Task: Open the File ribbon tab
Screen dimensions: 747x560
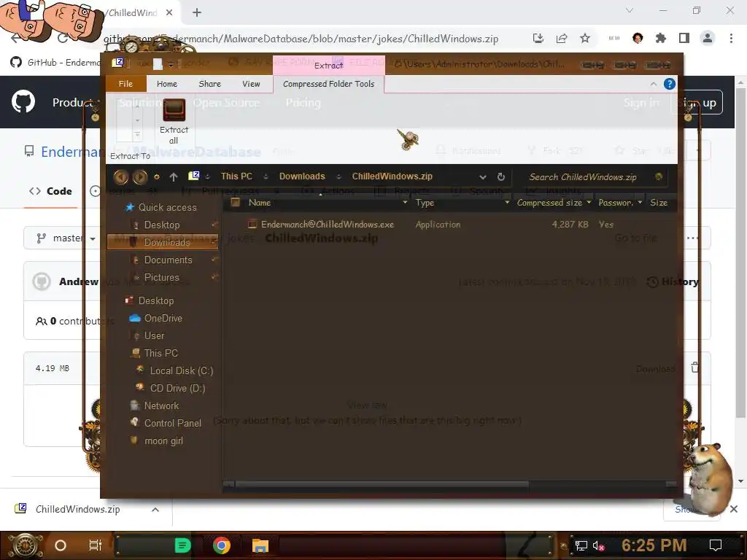Action: click(x=125, y=84)
